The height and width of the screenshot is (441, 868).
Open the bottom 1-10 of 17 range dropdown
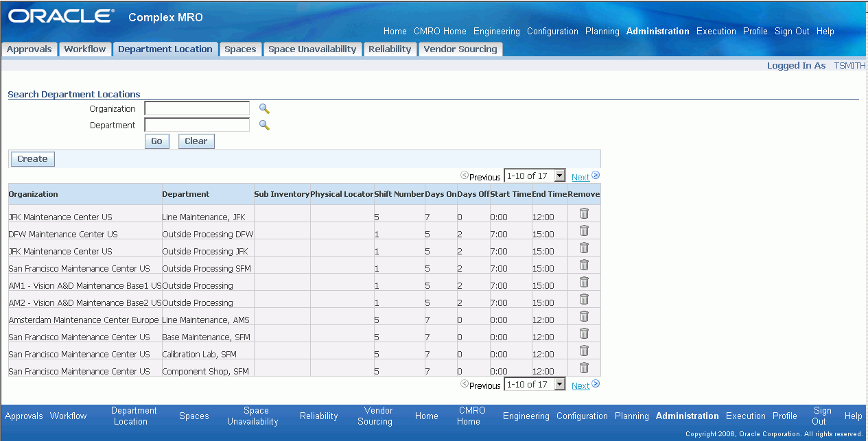click(535, 385)
